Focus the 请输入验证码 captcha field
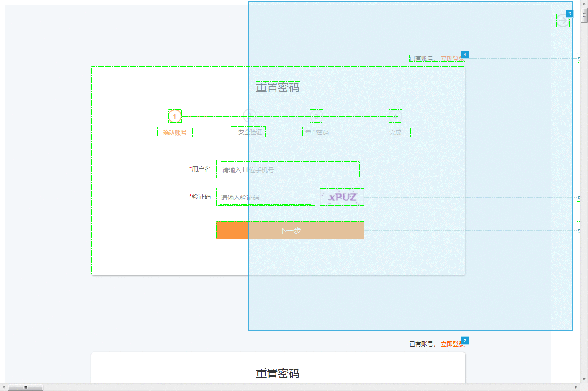 tap(266, 197)
